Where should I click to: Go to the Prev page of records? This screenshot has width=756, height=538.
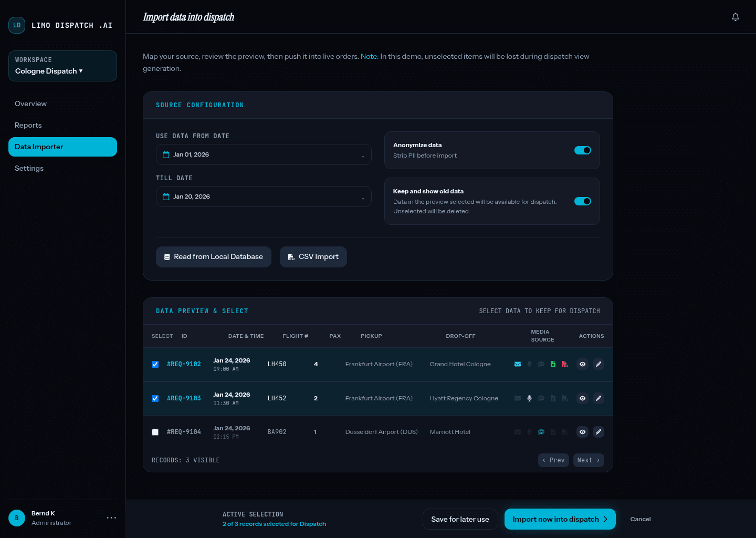coord(553,460)
